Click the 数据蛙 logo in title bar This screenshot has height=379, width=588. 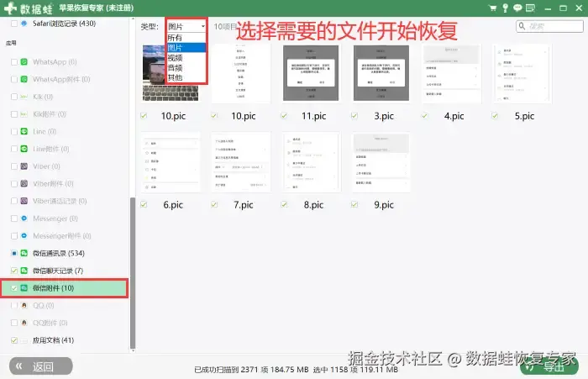pos(29,8)
